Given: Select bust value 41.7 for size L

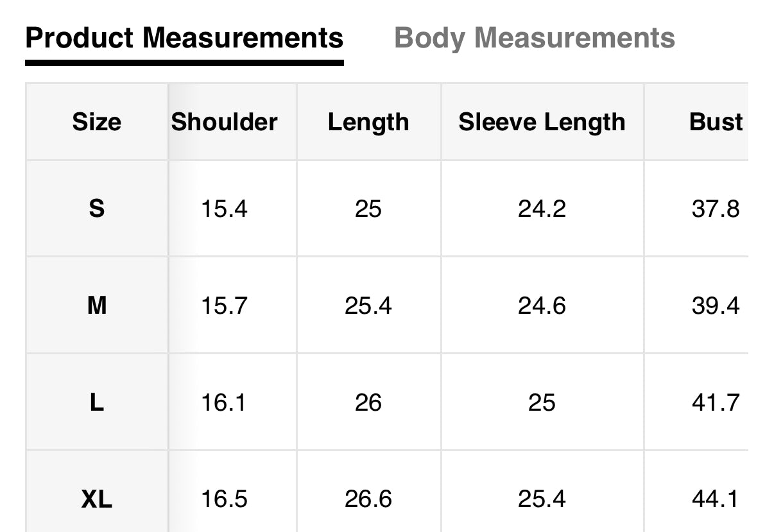Looking at the screenshot, I should point(715,402).
